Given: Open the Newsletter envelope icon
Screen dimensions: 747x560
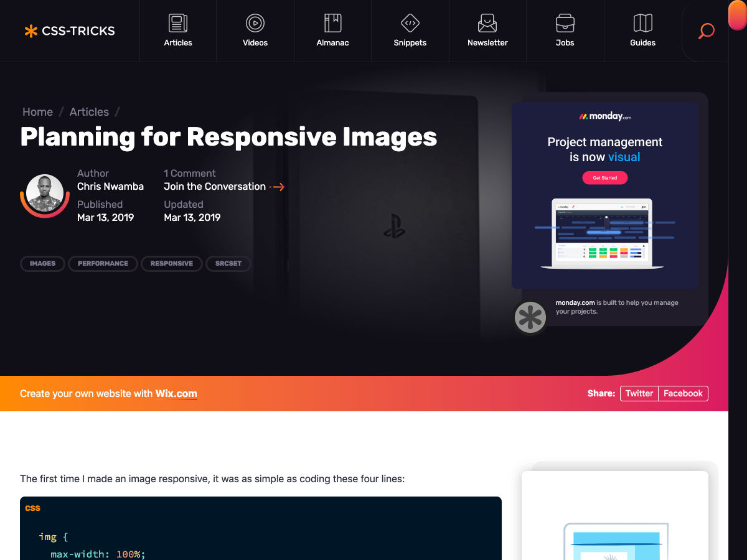Looking at the screenshot, I should tap(487, 24).
